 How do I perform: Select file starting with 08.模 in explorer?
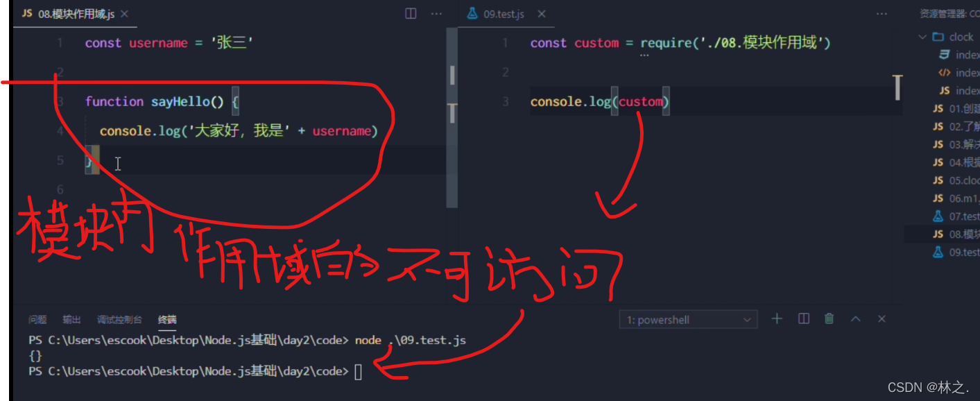(x=956, y=234)
